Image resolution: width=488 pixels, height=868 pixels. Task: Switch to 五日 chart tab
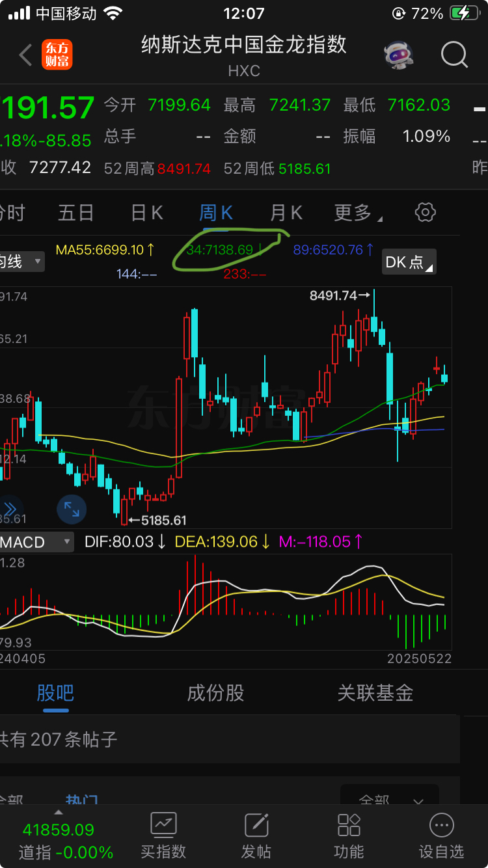(76, 213)
